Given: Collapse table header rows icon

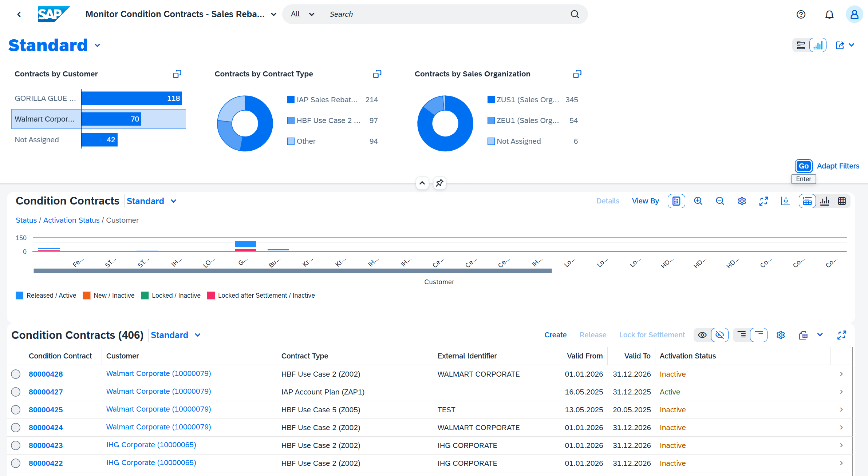Looking at the screenshot, I should point(759,335).
